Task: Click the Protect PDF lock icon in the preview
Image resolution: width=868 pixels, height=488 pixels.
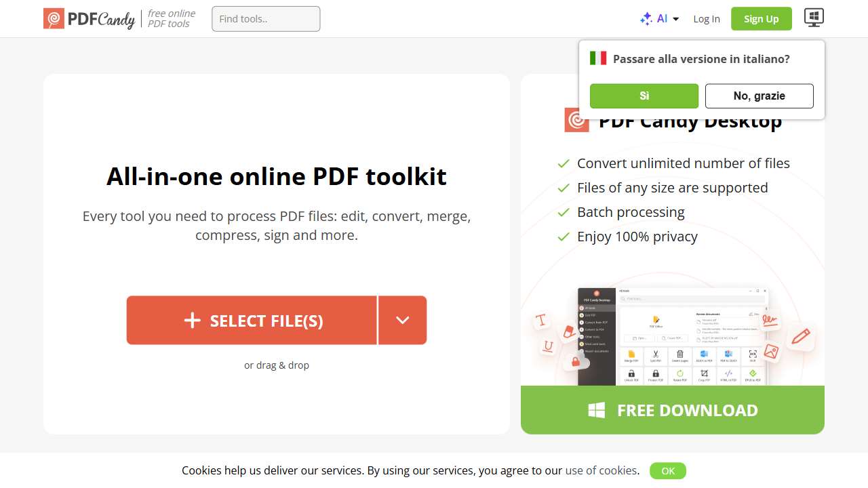Action: click(x=656, y=373)
